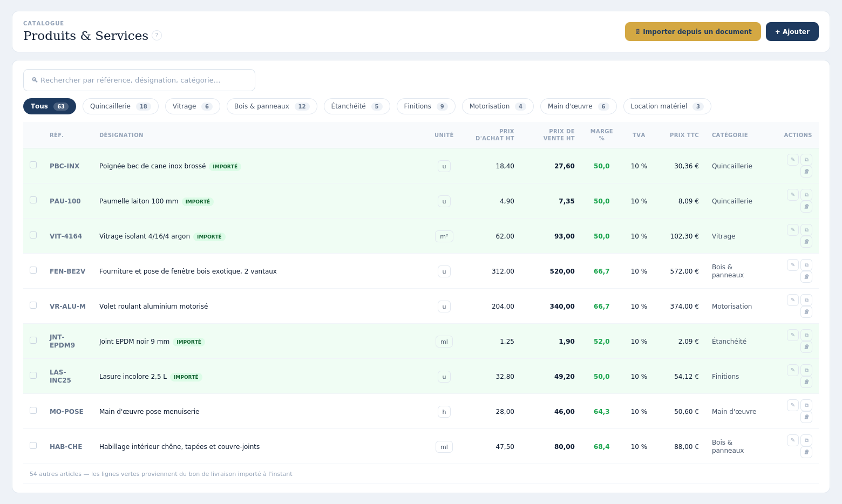Tick the HAB-CHE row checkbox

pos(33,446)
